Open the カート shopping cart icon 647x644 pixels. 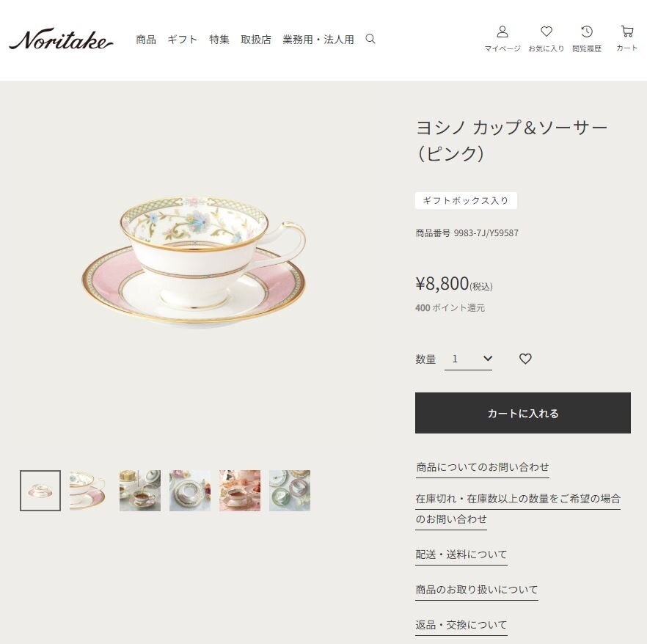coord(626,39)
